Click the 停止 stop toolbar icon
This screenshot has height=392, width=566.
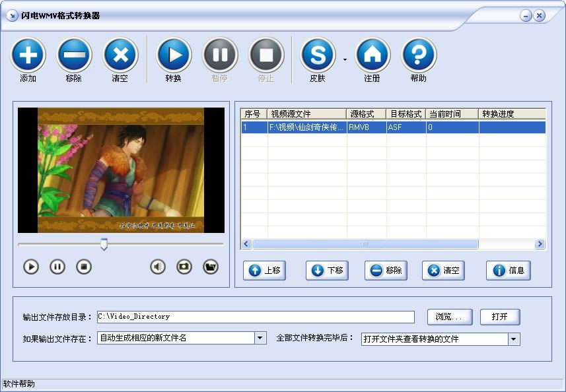point(266,55)
